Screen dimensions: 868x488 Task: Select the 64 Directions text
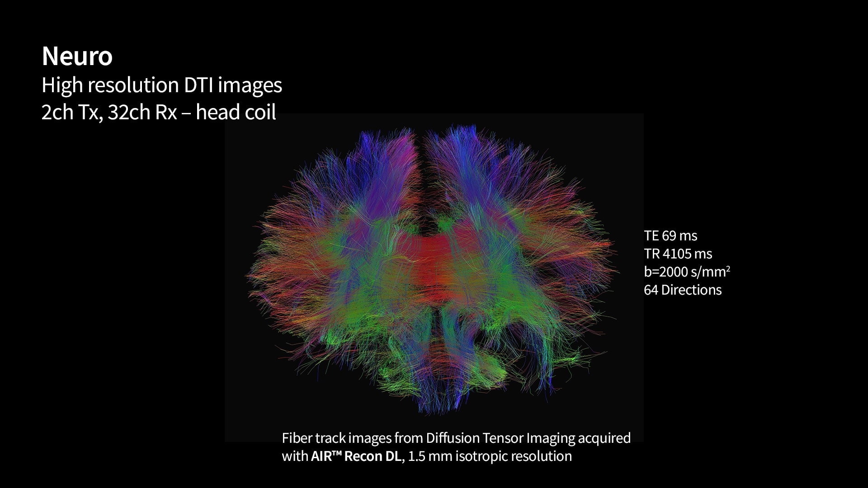pos(682,290)
